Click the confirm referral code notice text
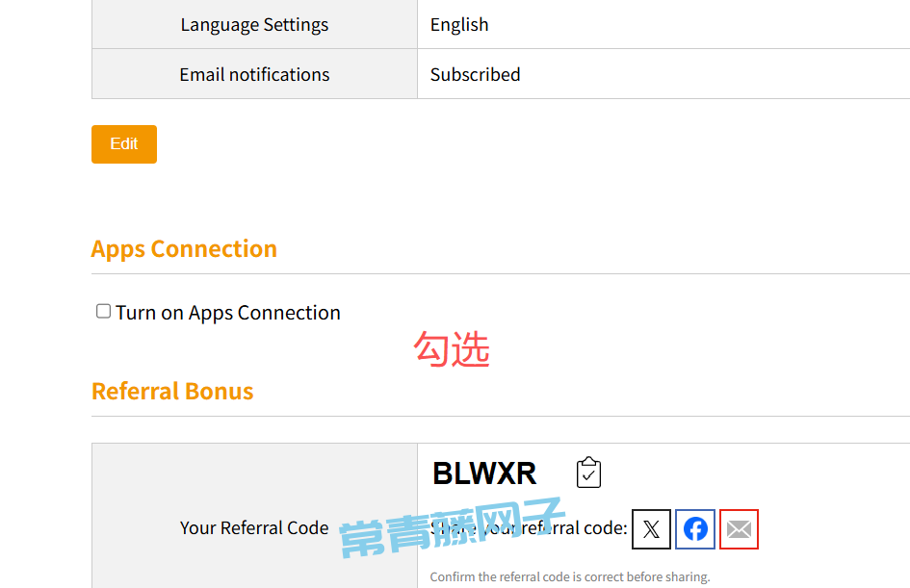The height and width of the screenshot is (588, 910). point(570,577)
